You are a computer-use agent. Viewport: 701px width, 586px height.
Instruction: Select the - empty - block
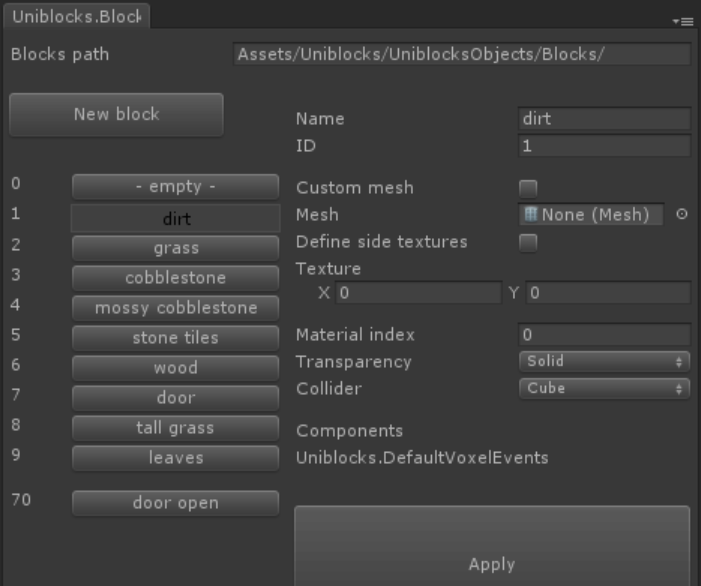[176, 187]
